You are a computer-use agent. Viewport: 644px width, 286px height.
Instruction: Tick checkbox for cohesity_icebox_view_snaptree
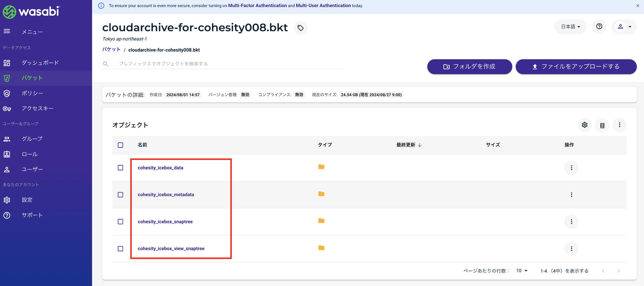point(121,249)
